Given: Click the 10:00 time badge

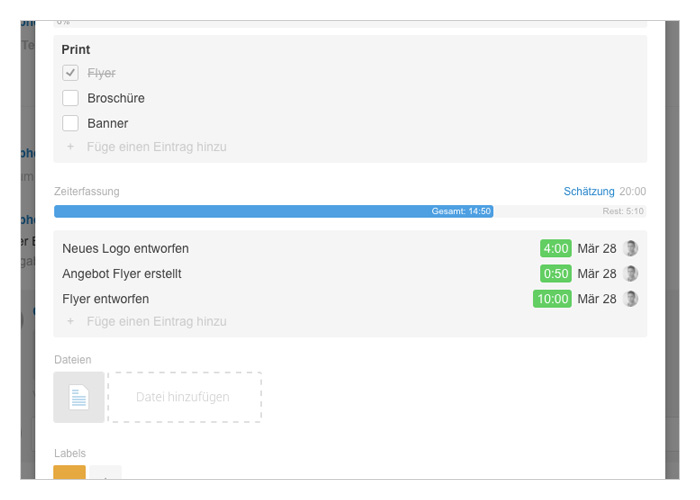Looking at the screenshot, I should [x=552, y=299].
